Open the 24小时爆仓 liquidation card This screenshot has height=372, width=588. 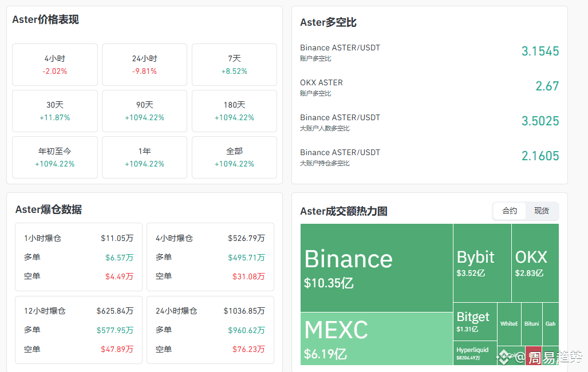point(210,330)
